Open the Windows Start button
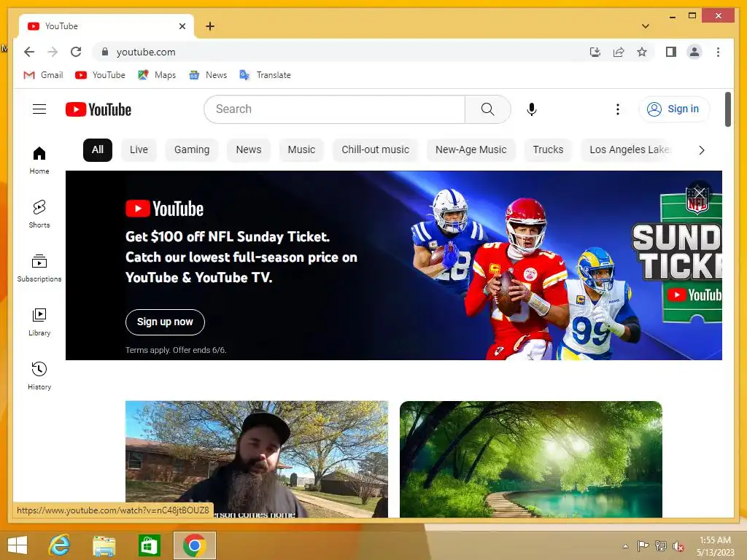This screenshot has height=560, width=747. tap(18, 545)
